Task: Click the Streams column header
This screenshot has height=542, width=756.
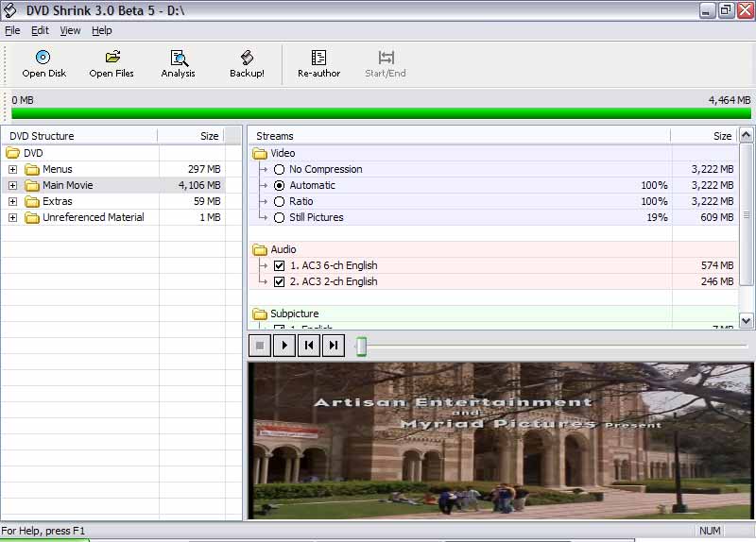Action: pos(459,136)
